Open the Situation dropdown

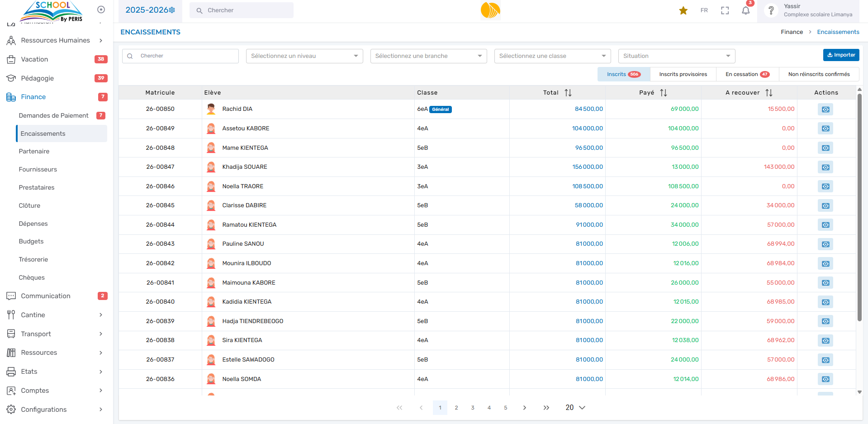pos(676,56)
